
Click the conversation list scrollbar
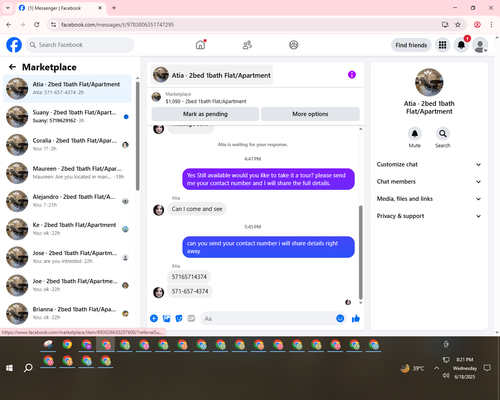click(137, 136)
